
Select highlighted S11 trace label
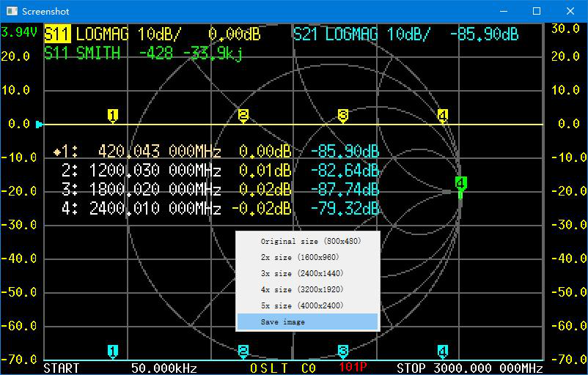click(x=57, y=34)
